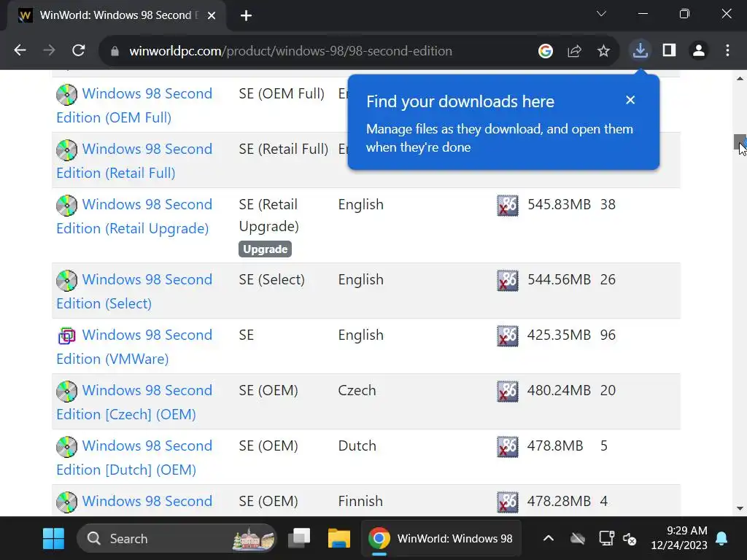Click the taskbar Search box
Image resolution: width=747 pixels, height=560 pixels.
(177, 539)
